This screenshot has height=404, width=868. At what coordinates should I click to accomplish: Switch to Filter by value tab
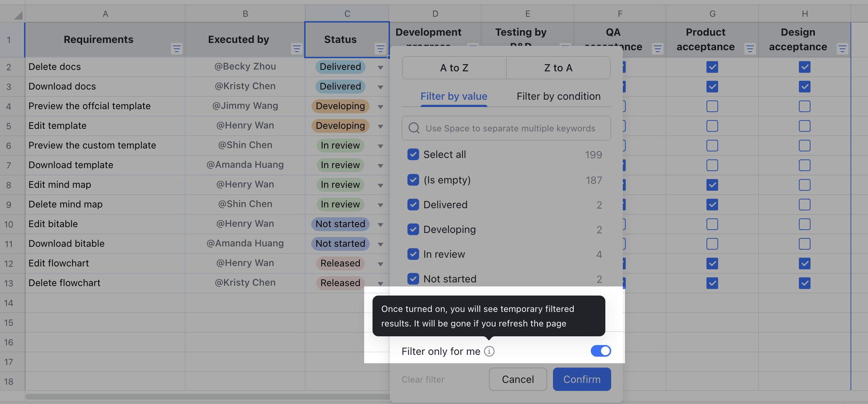point(454,96)
